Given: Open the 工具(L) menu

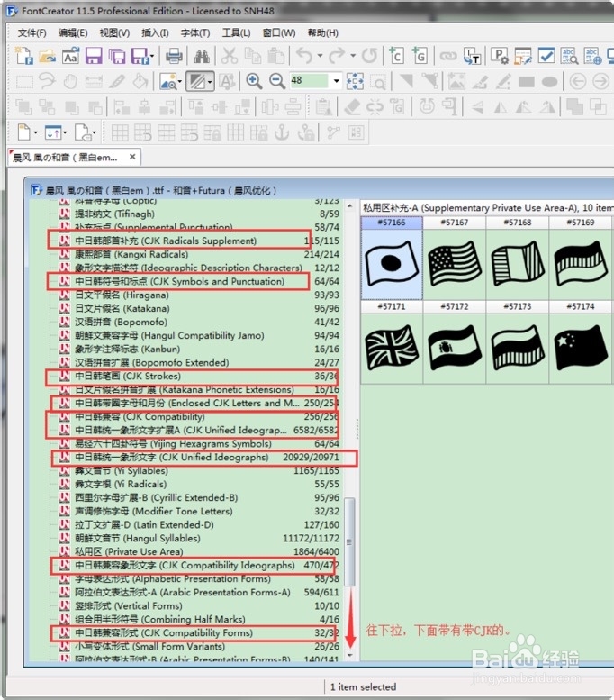Looking at the screenshot, I should pos(236,32).
